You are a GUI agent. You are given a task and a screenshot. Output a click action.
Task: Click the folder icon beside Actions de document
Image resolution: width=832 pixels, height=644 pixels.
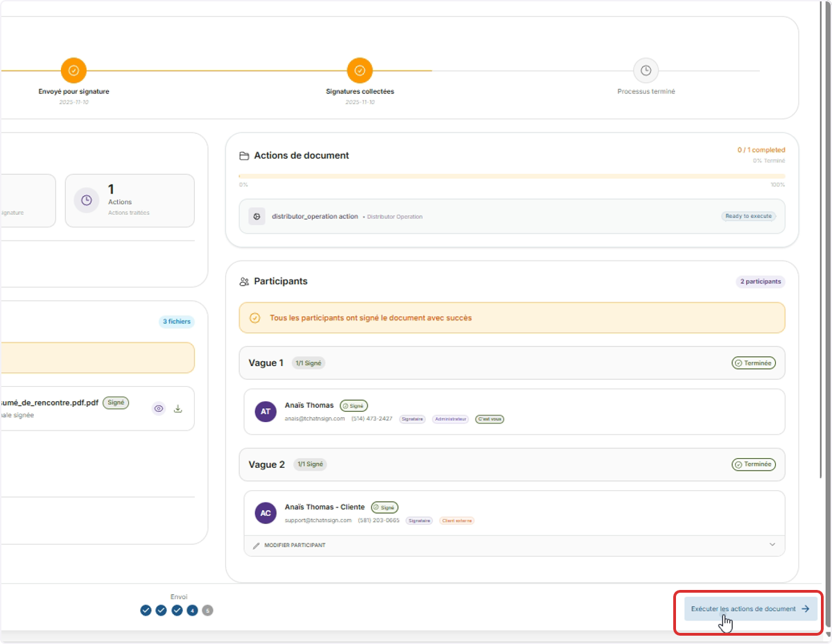(244, 156)
